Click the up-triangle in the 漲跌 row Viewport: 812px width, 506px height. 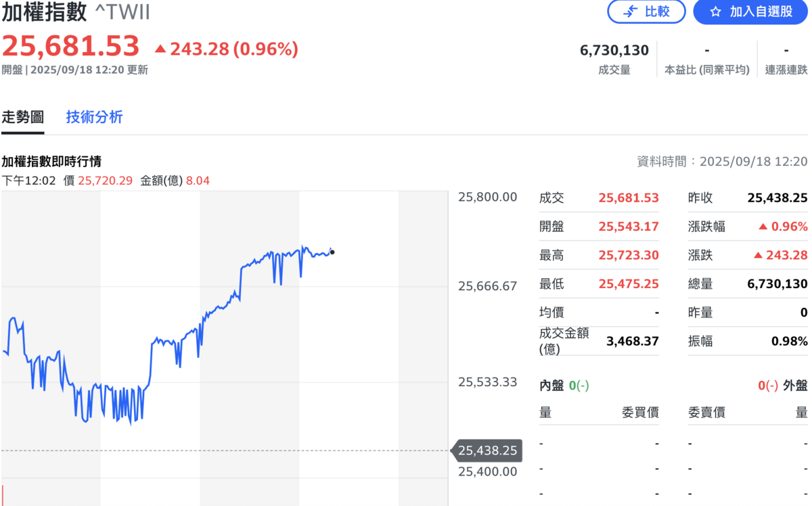(759, 255)
